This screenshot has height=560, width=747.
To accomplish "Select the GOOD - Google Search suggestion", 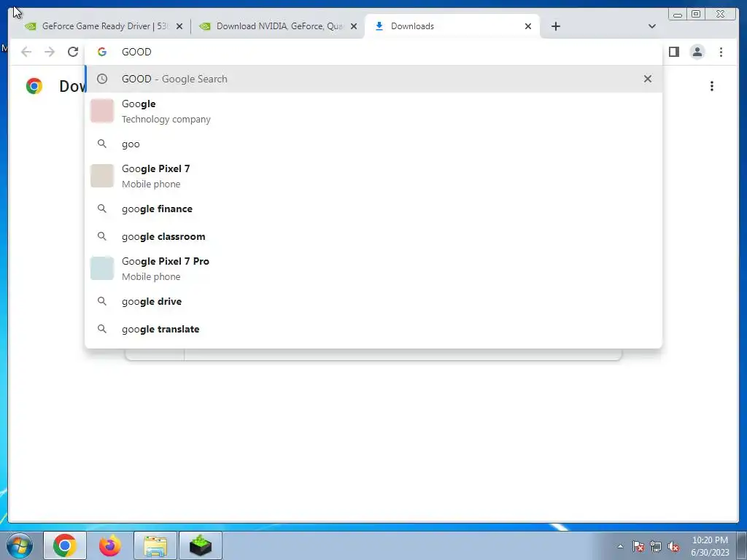I will coord(373,79).
